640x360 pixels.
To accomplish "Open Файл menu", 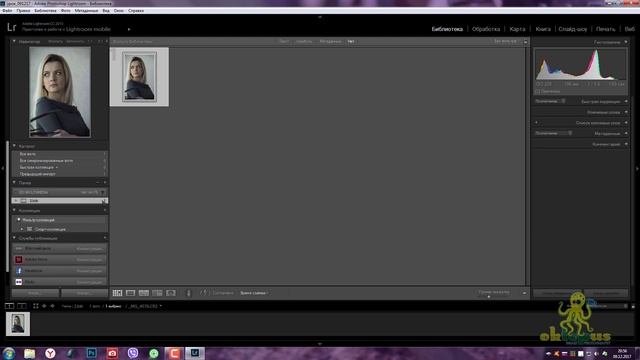I will (x=7, y=11).
